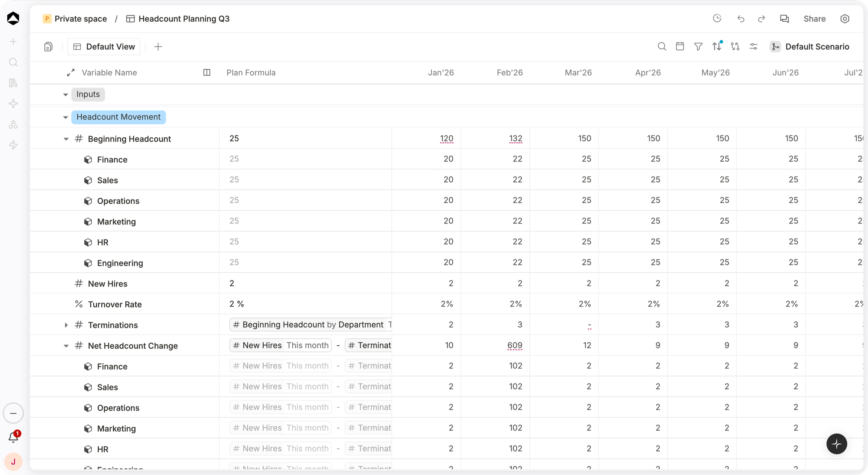The image size is (868, 475).
Task: Open the Private space breadcrumb
Action: [75, 19]
